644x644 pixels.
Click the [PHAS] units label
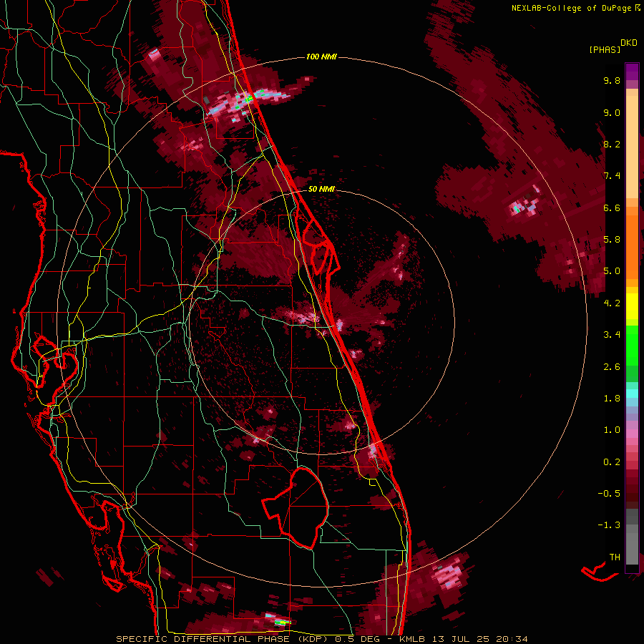click(605, 50)
